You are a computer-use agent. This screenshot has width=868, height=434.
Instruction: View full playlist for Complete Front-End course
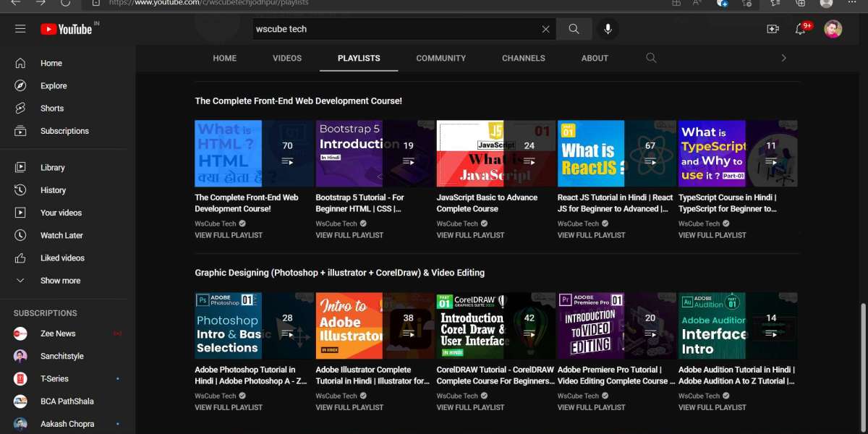pyautogui.click(x=229, y=235)
